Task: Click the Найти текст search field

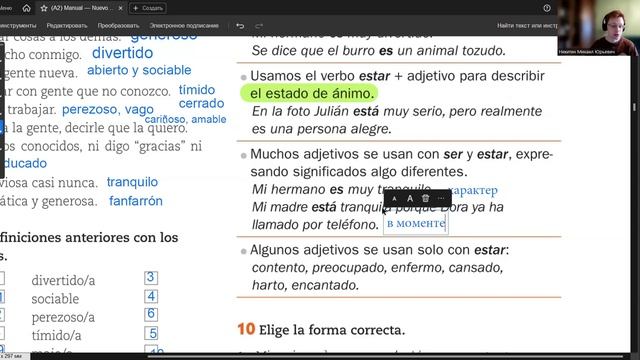Action: coord(527,26)
